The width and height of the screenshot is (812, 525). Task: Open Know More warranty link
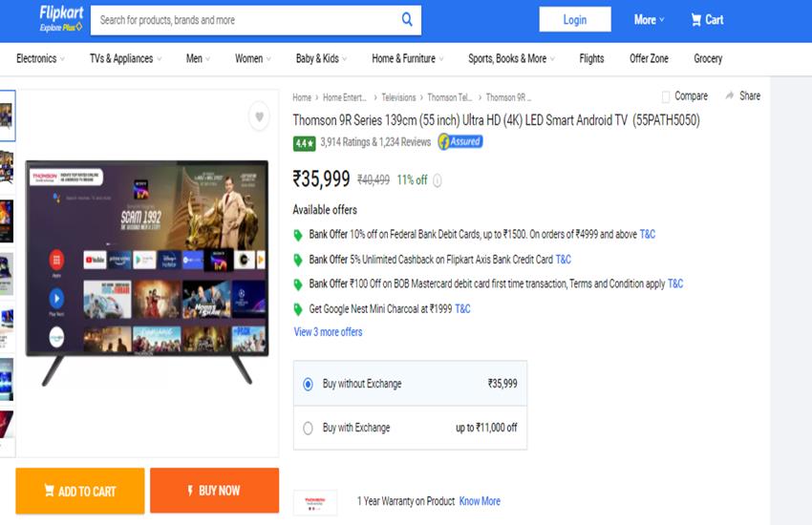click(480, 501)
